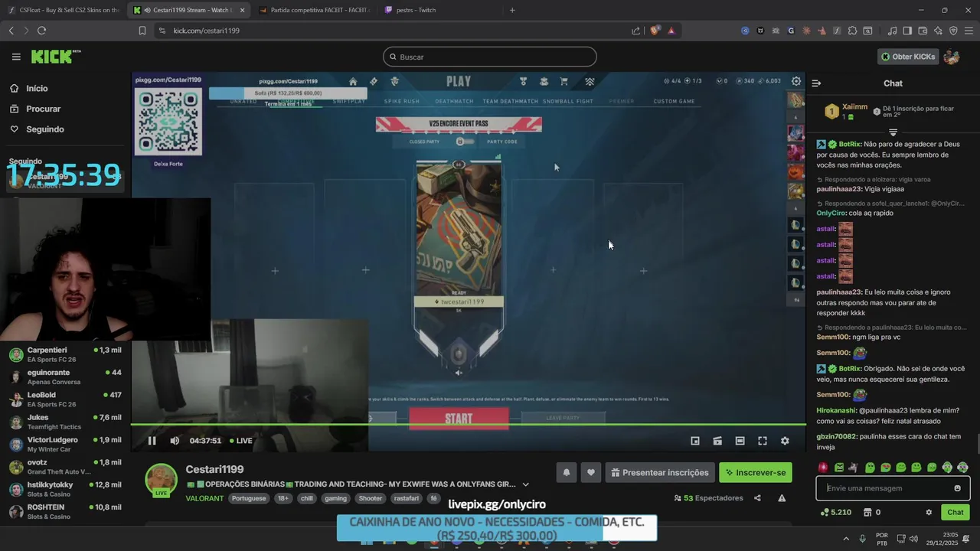Mute the stream volume
This screenshot has height=551, width=980.
tap(175, 441)
